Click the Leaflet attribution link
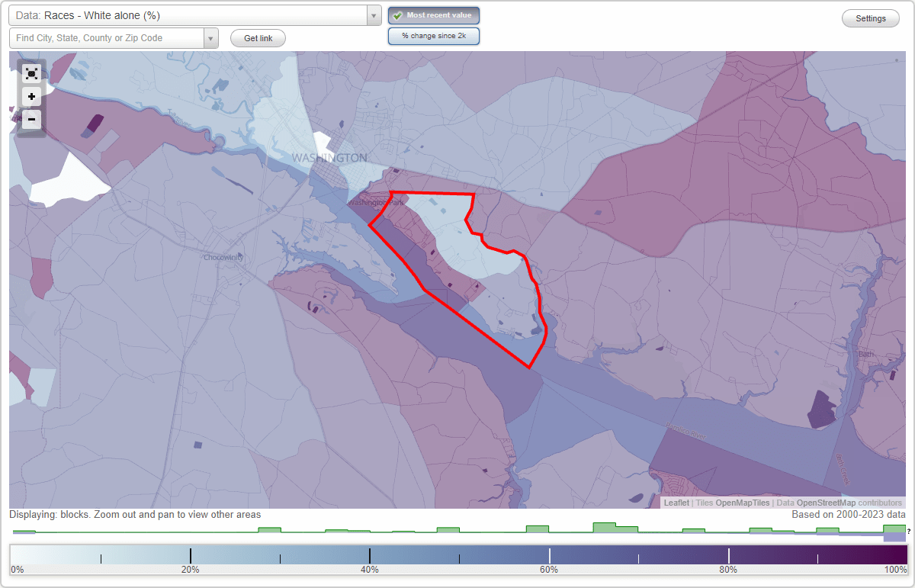The image size is (915, 588). click(676, 503)
